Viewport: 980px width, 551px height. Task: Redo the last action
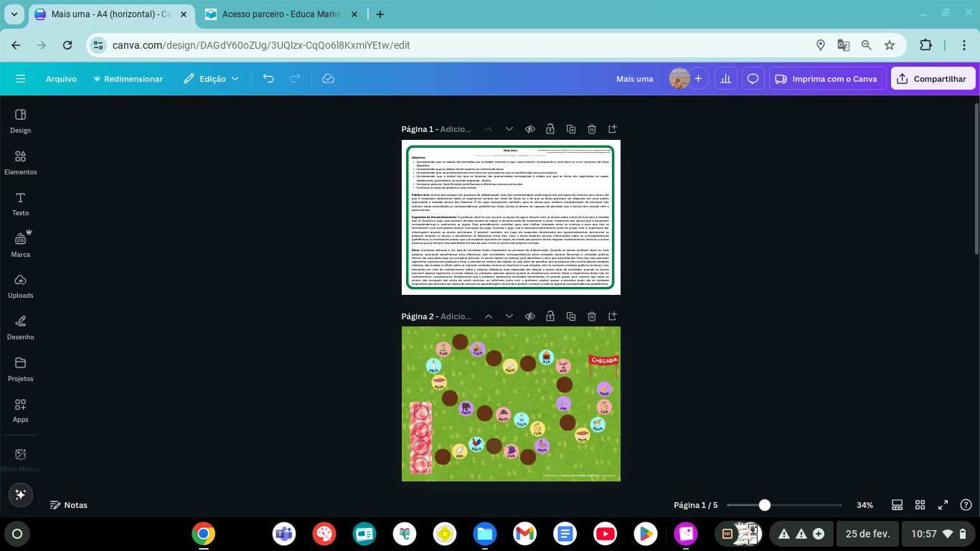(x=294, y=79)
